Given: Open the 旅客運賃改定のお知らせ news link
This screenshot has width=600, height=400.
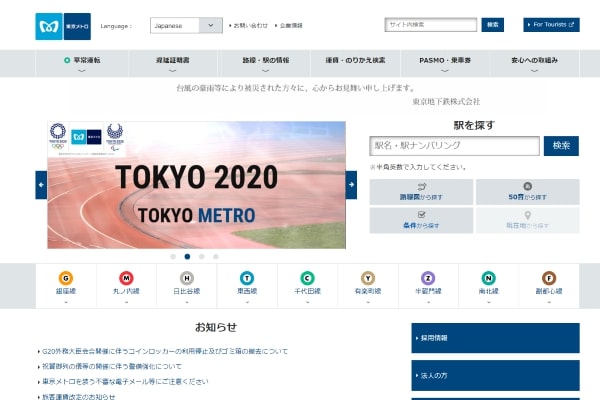Looking at the screenshot, I should 78,397.
